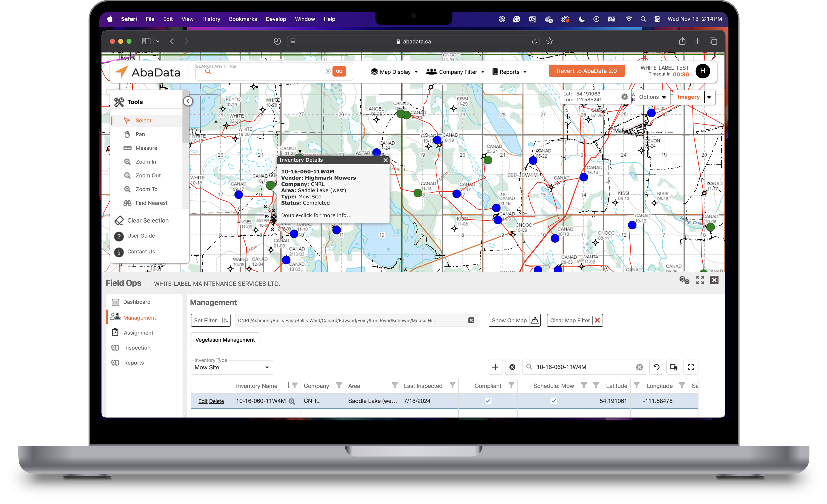Select the Measure tool
This screenshot has height=504, width=827.
tap(146, 148)
